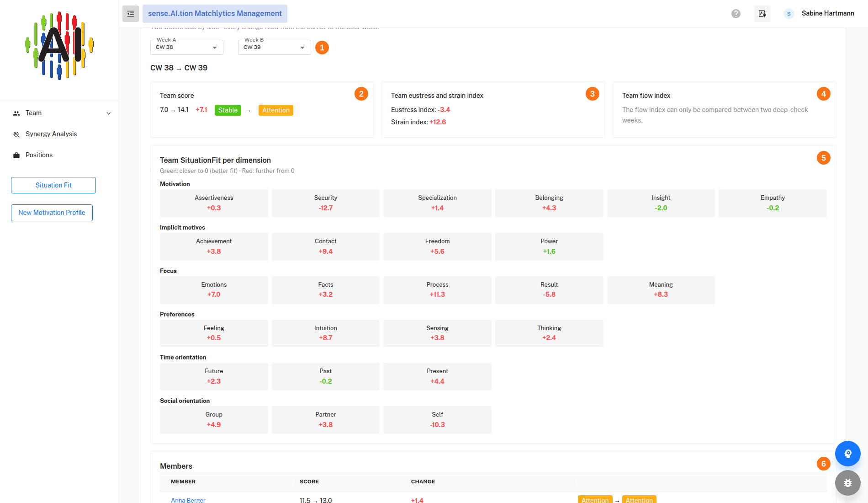Screen dimensions: 868x503
Task: Click the Team score change +7.1
Action: click(201, 110)
